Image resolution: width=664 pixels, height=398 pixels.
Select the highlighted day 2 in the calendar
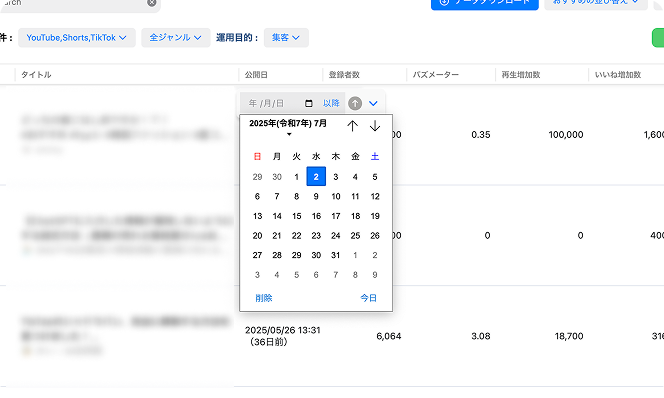pos(316,177)
